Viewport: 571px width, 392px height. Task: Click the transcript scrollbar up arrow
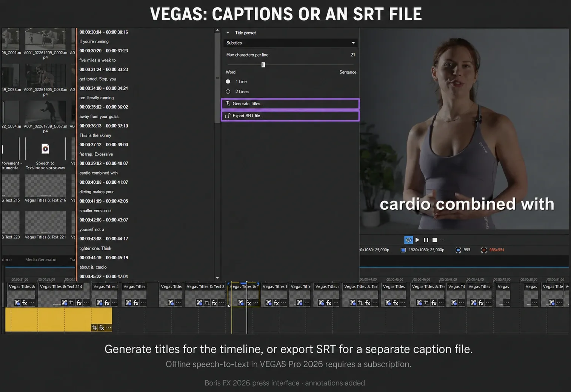(217, 30)
